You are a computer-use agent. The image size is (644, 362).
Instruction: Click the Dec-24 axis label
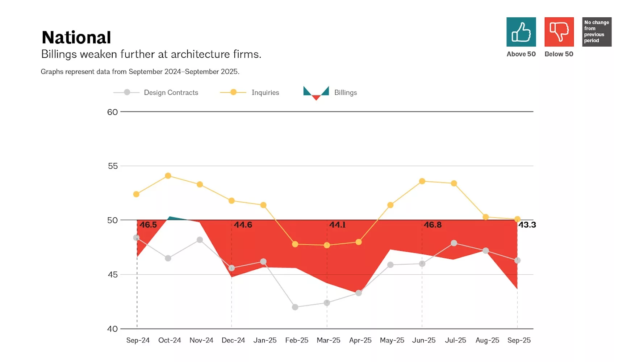tap(233, 340)
